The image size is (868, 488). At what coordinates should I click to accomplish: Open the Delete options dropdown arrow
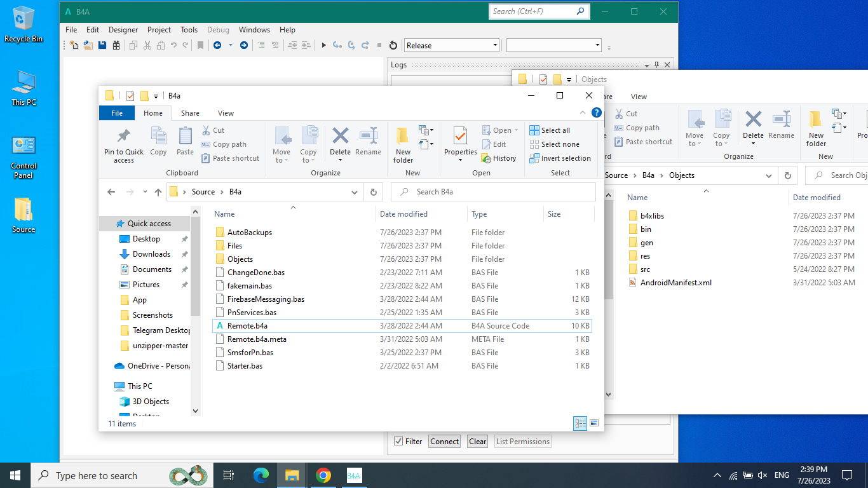click(340, 159)
